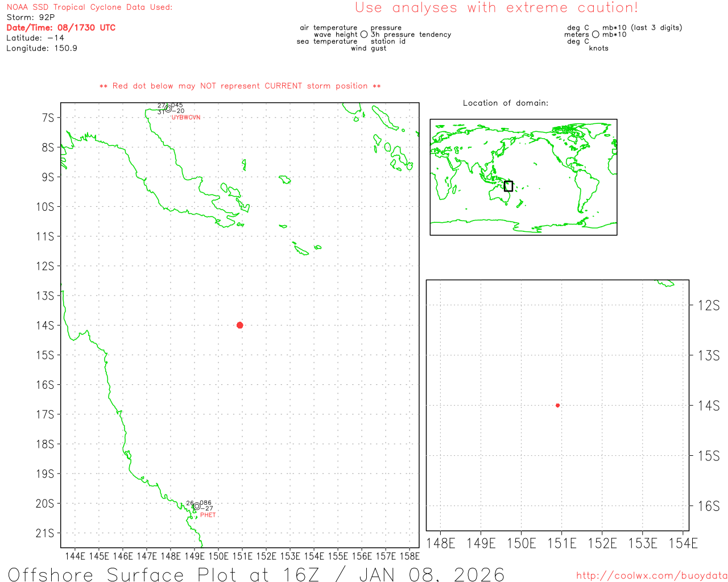Select the PHET station circle marker
728x582 pixels.
[x=196, y=506]
